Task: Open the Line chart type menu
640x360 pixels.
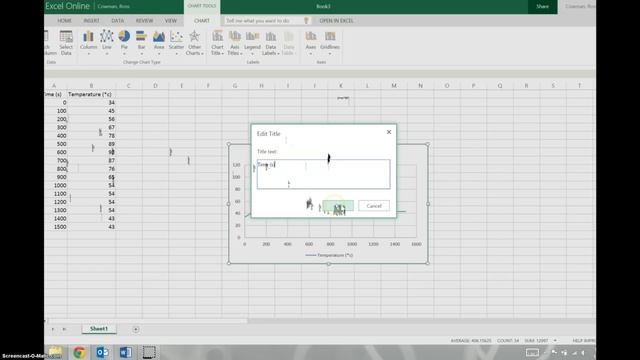Action: (107, 42)
